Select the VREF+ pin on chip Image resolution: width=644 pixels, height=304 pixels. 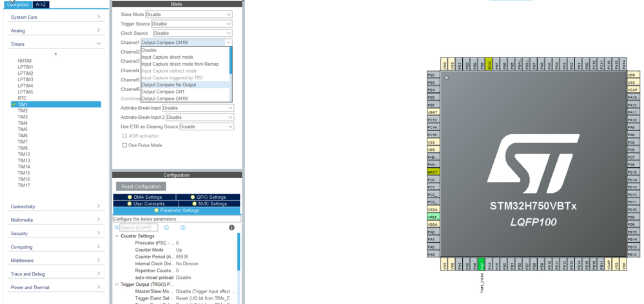coord(433,217)
